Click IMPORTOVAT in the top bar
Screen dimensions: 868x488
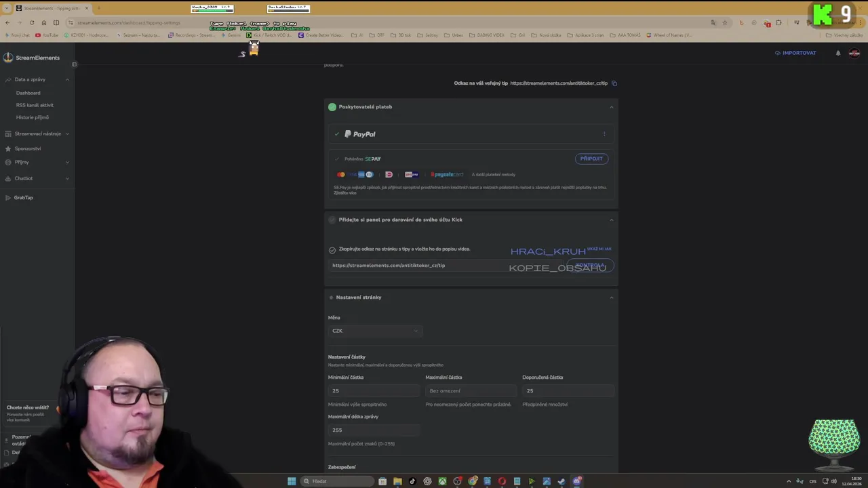click(x=796, y=53)
